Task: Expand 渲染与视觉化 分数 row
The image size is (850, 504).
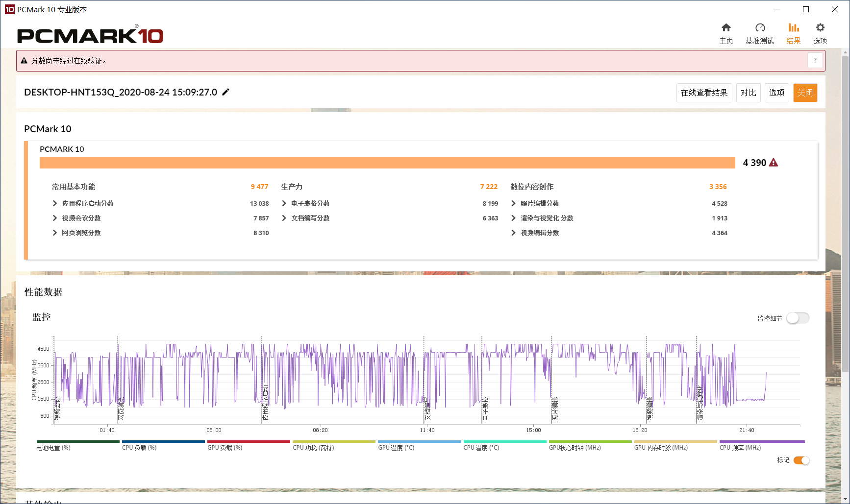Action: [x=514, y=218]
